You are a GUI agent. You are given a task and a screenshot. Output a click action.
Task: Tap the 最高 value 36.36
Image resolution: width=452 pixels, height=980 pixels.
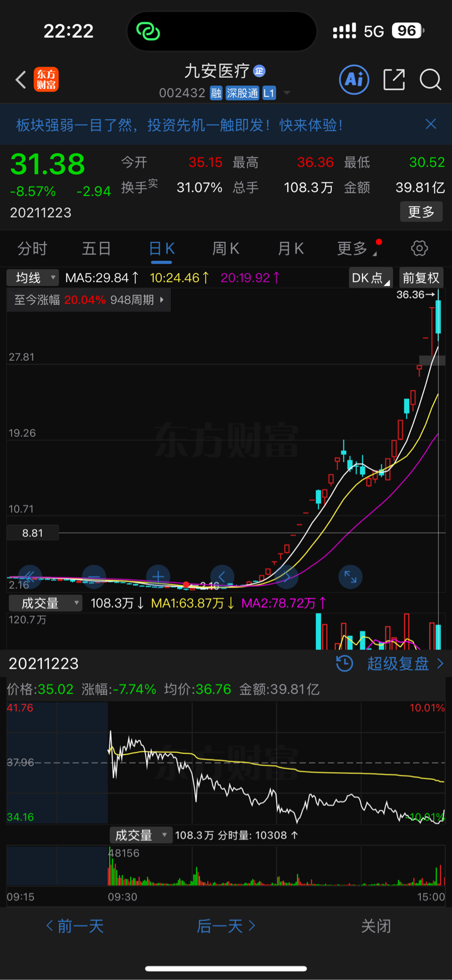point(315,162)
